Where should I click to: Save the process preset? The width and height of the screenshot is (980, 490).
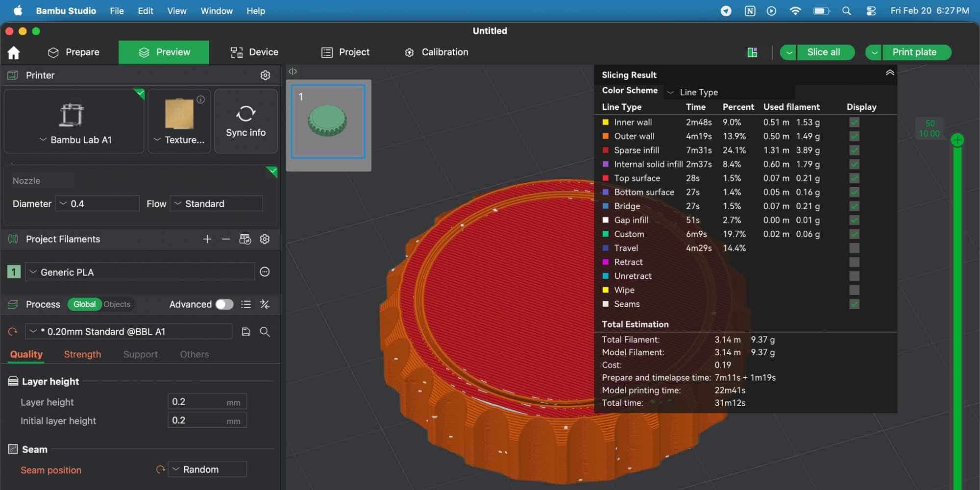pos(246,332)
